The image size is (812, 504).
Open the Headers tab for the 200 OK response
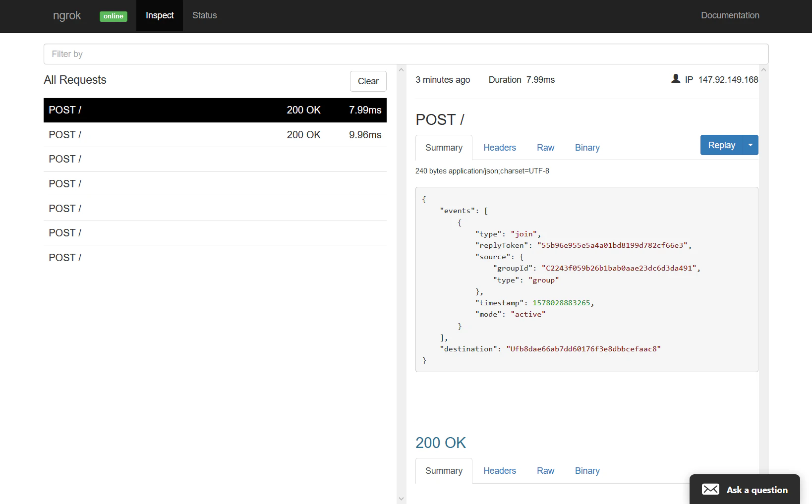(x=500, y=471)
